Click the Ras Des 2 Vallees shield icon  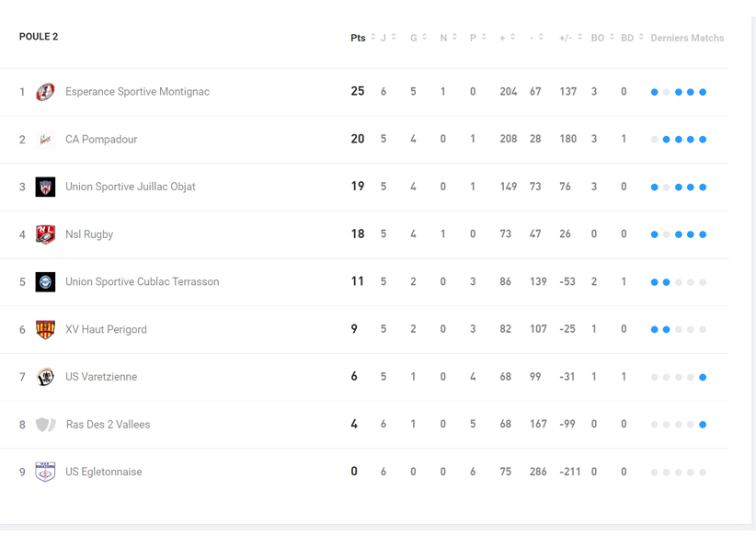tap(45, 425)
